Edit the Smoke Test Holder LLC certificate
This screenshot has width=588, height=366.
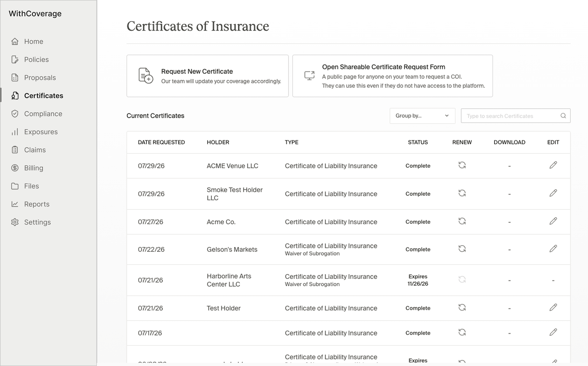click(553, 193)
